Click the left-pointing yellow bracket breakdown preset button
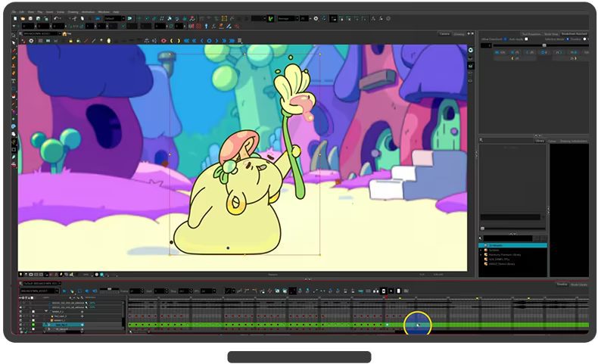598x364 pixels. click(x=515, y=58)
